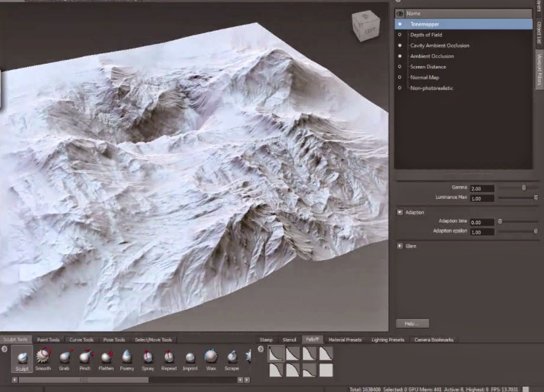Enable the Depth of Field filter visibility
The height and width of the screenshot is (392, 544).
coord(400,35)
